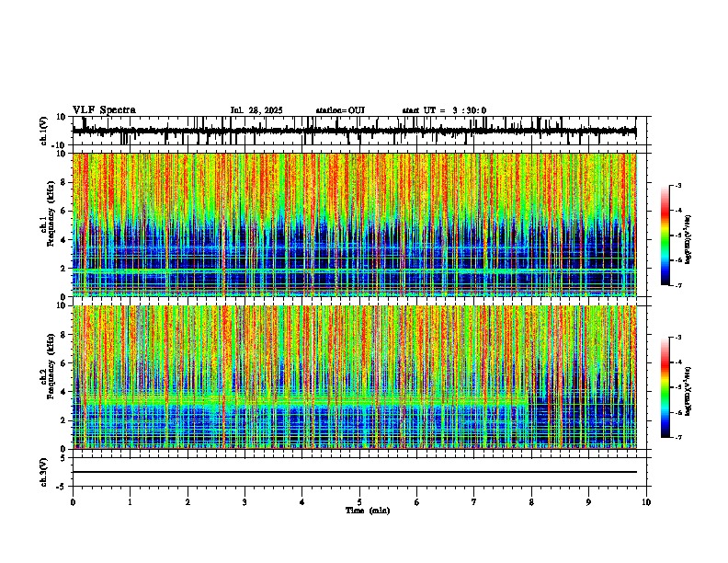Click the time tick label '7'
The width and height of the screenshot is (728, 563).
click(474, 502)
